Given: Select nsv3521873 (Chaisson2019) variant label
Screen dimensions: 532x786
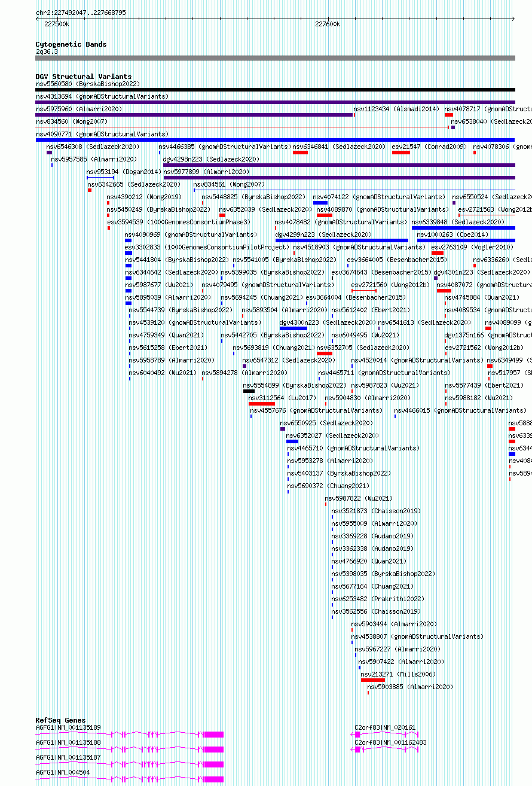Looking at the screenshot, I should [377, 511].
